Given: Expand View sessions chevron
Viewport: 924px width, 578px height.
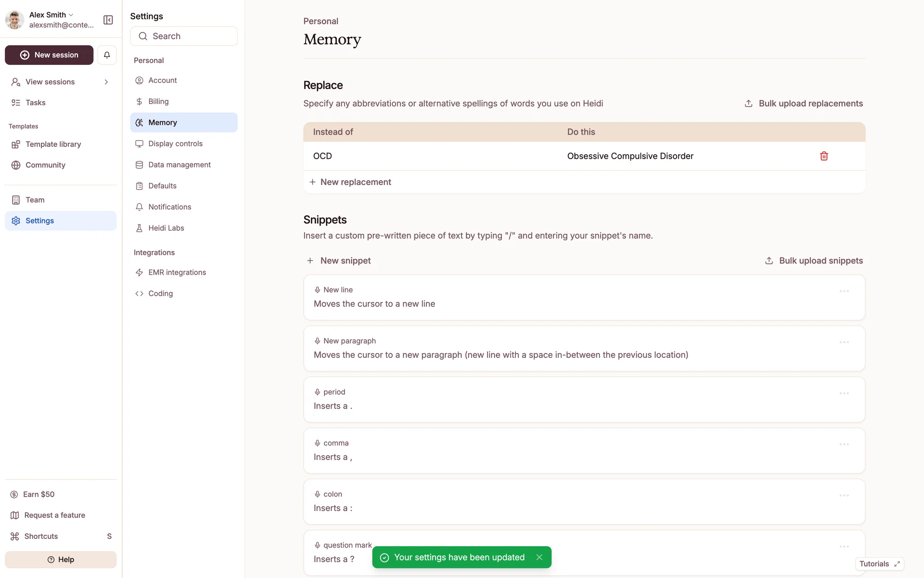Looking at the screenshot, I should click(106, 82).
